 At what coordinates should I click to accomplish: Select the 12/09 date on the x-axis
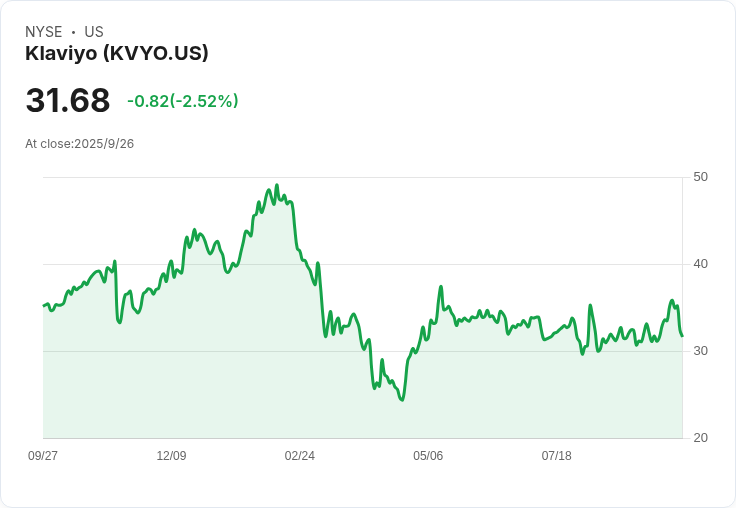click(x=171, y=456)
